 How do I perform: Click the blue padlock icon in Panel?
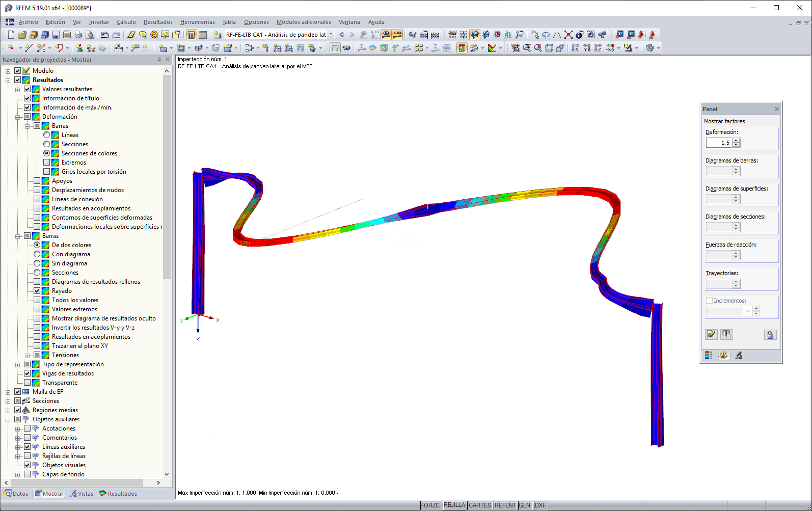tap(770, 334)
